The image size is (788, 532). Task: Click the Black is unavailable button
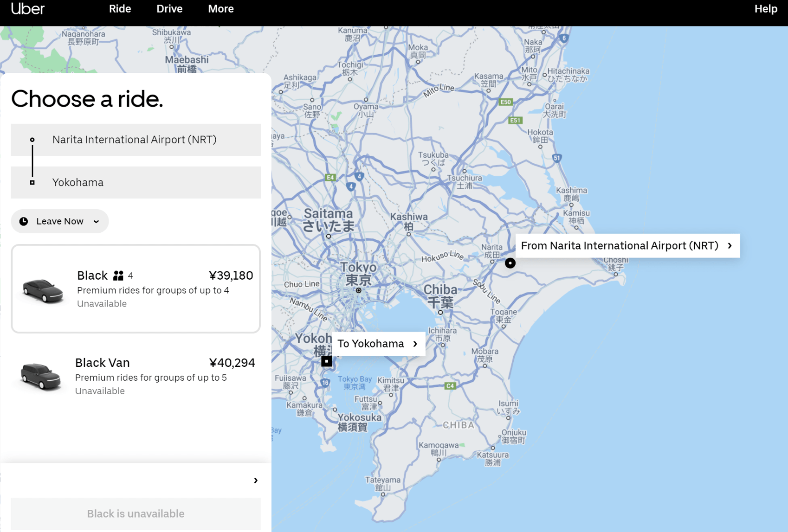tap(136, 514)
